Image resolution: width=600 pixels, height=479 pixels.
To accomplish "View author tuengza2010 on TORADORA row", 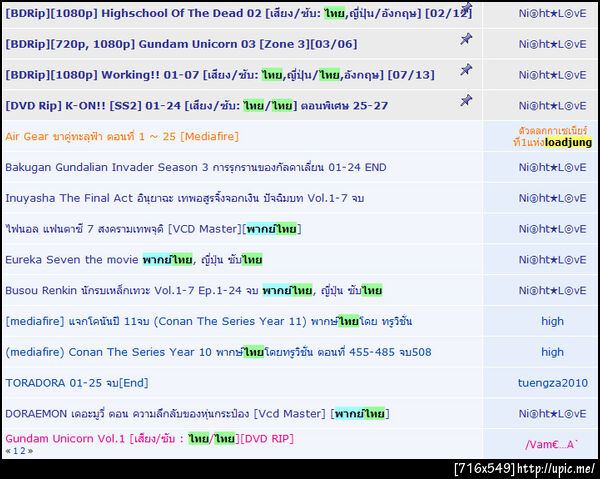I will click(553, 383).
